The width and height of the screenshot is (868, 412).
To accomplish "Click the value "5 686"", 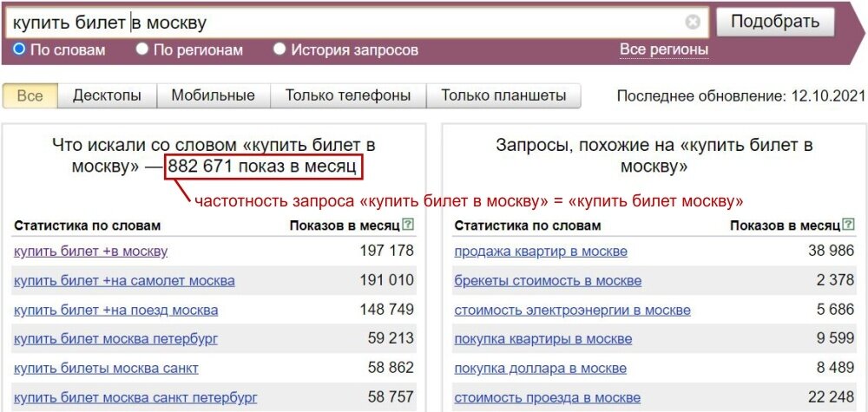I will (x=835, y=309).
